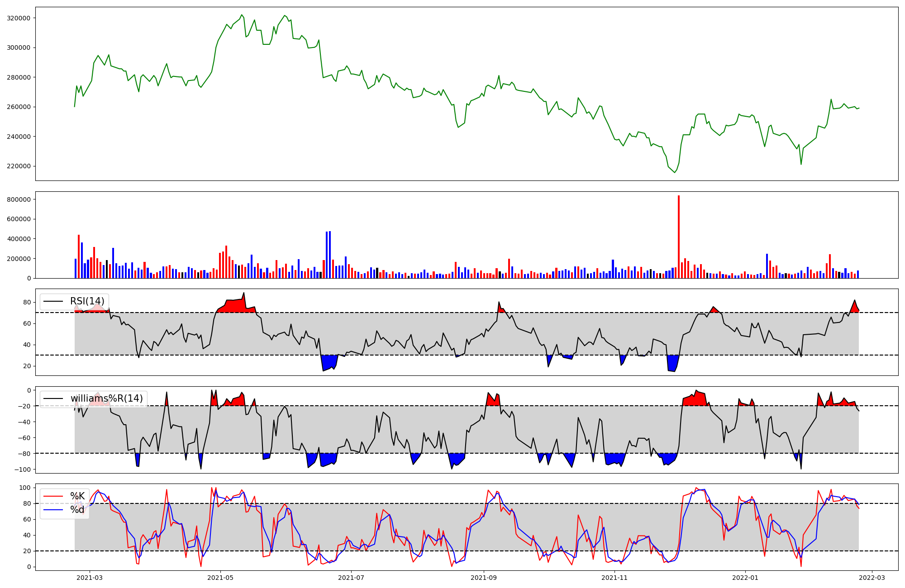905x588 pixels.
Task: Click the 2022-03 x-axis date label
Action: point(872,578)
